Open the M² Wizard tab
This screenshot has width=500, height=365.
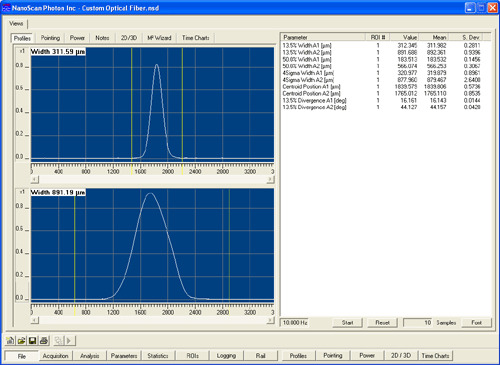point(159,38)
